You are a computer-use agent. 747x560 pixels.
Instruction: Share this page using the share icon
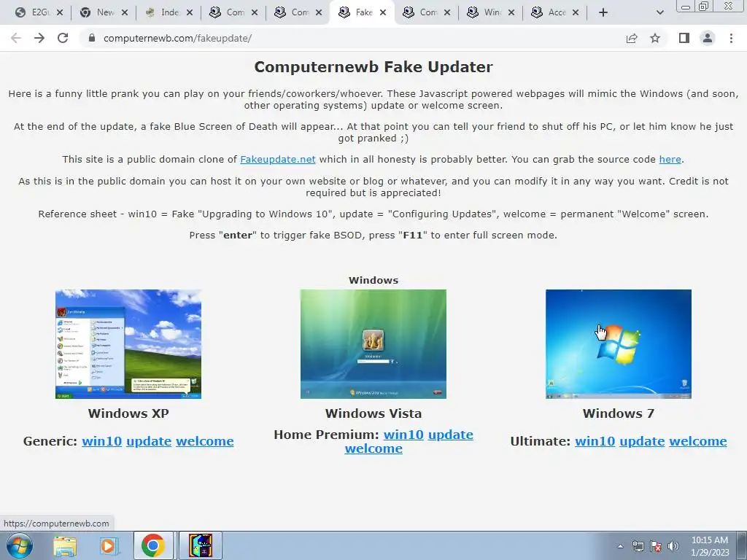coord(632,38)
